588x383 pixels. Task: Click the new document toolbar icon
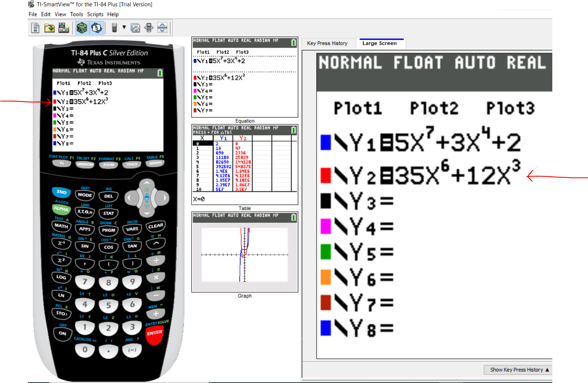[35, 28]
